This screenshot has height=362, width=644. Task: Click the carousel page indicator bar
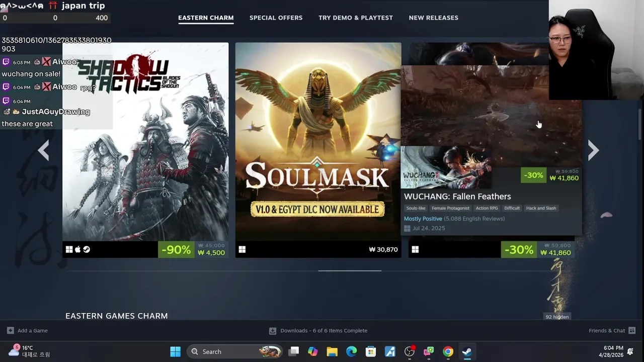[x=350, y=270]
